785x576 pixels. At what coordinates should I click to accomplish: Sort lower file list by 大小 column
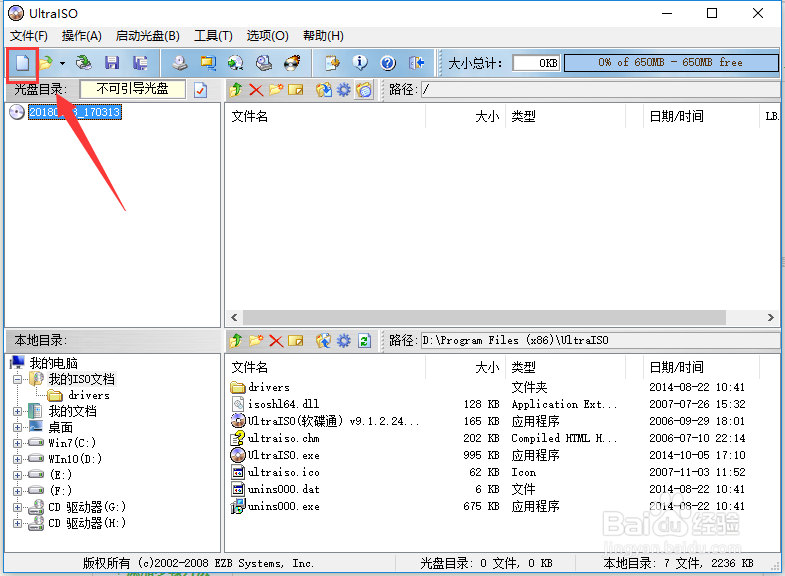click(x=466, y=367)
